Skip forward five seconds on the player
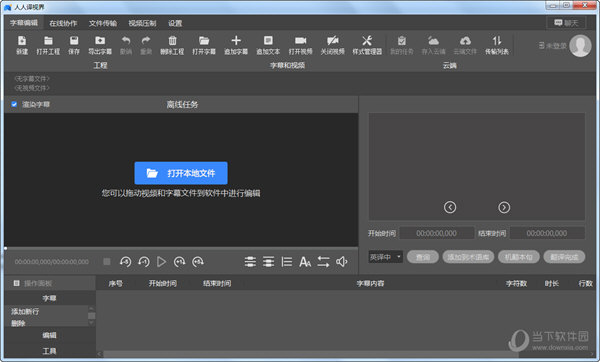The height and width of the screenshot is (362, 600). point(198,262)
